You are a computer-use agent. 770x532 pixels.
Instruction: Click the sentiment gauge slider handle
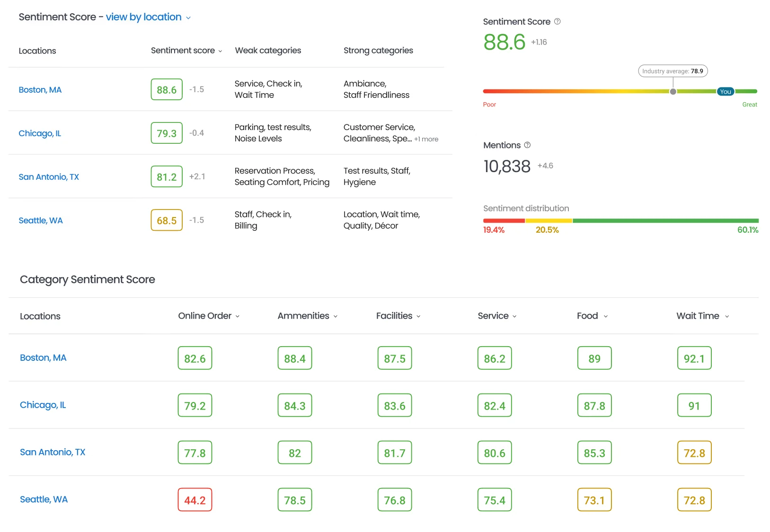coord(674,91)
